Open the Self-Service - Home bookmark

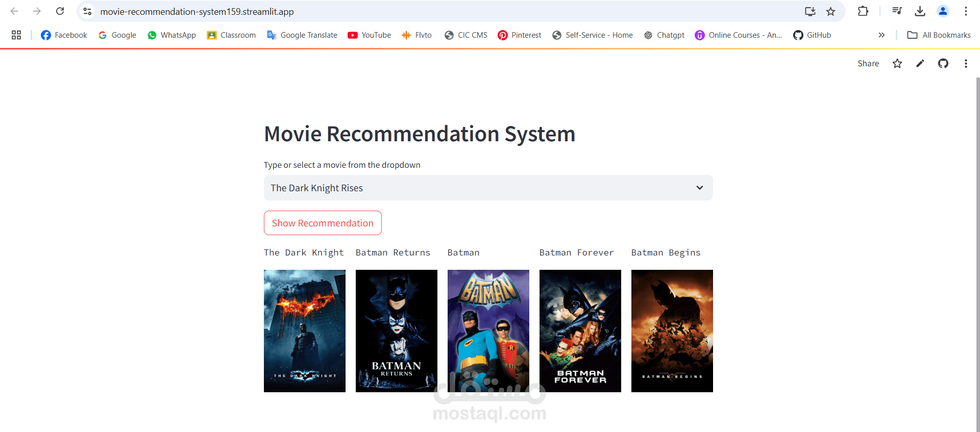[593, 35]
